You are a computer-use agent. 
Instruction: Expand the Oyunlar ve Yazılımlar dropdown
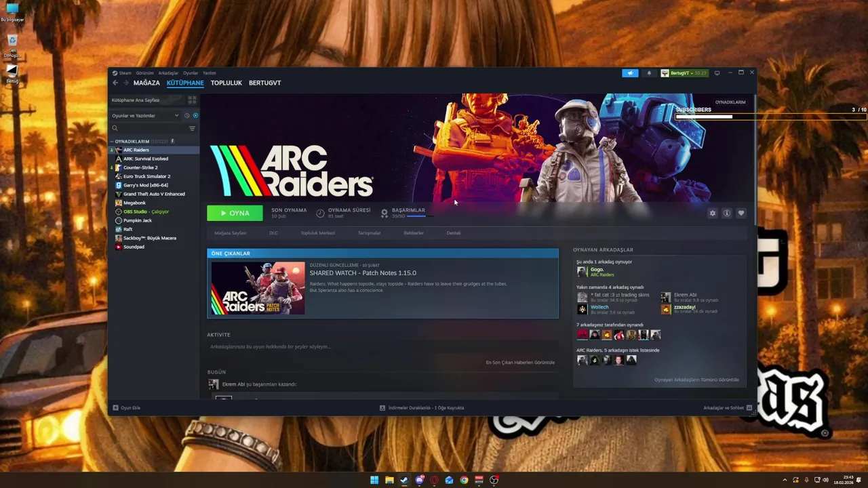[x=145, y=115]
